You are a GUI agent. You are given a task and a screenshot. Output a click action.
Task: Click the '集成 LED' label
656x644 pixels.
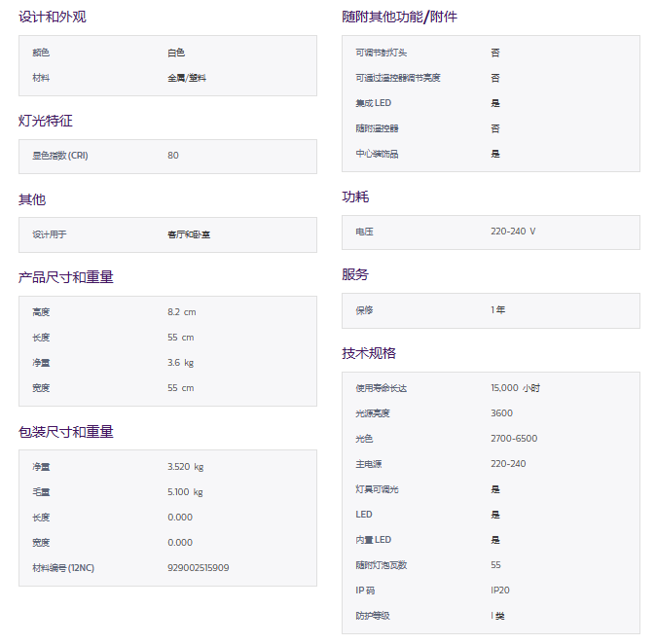coord(373,103)
